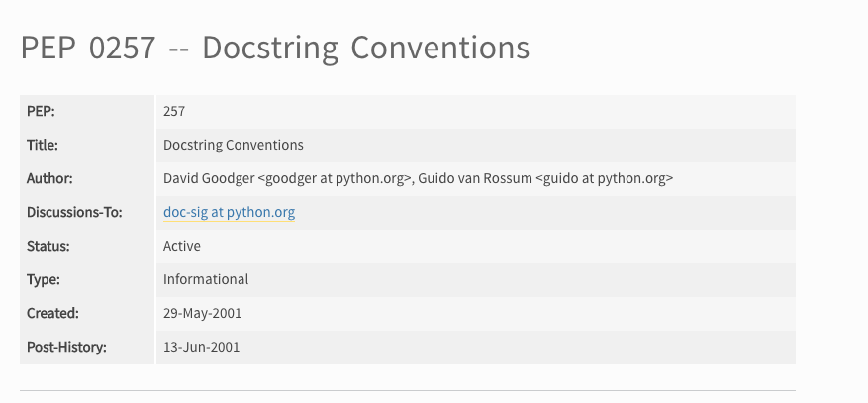Viewport: 868px width, 403px height.
Task: Click the Title: row label
Action: (x=43, y=145)
